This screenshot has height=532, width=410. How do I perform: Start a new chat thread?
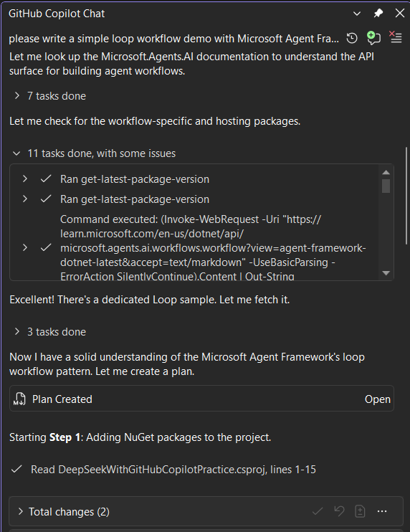[373, 38]
